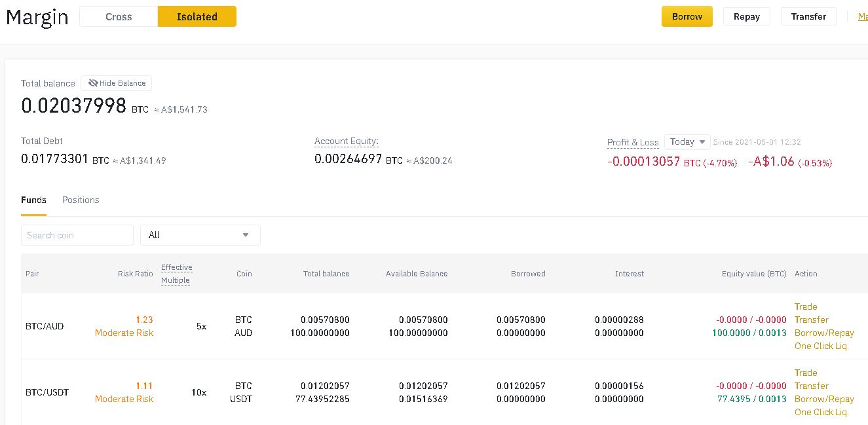The height and width of the screenshot is (425, 868).
Task: Click Transfer link in BTC/AUD row
Action: [x=812, y=320]
